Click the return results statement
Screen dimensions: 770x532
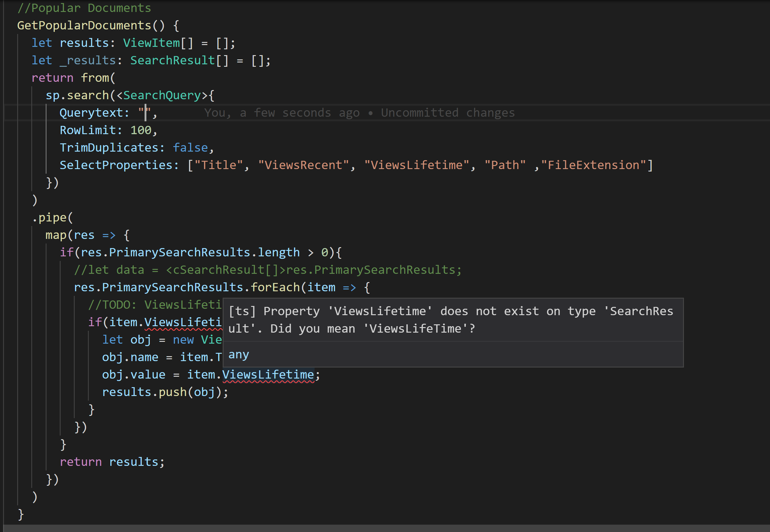click(112, 461)
